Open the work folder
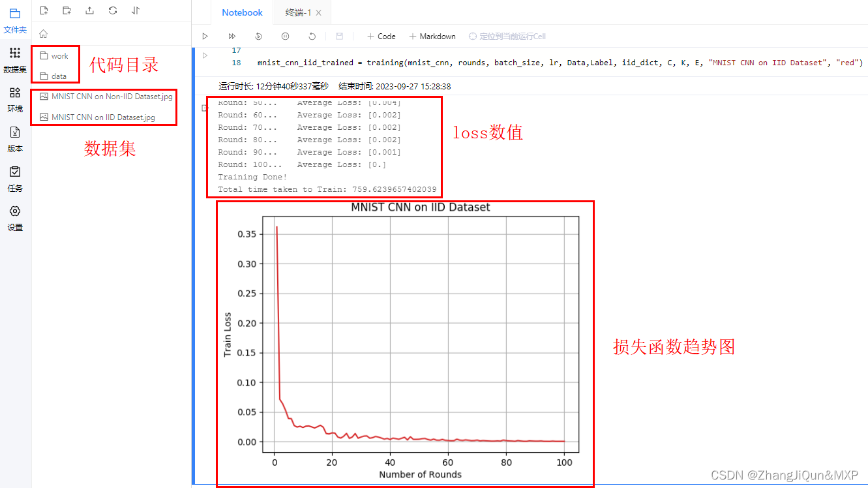868x488 pixels. (55, 56)
